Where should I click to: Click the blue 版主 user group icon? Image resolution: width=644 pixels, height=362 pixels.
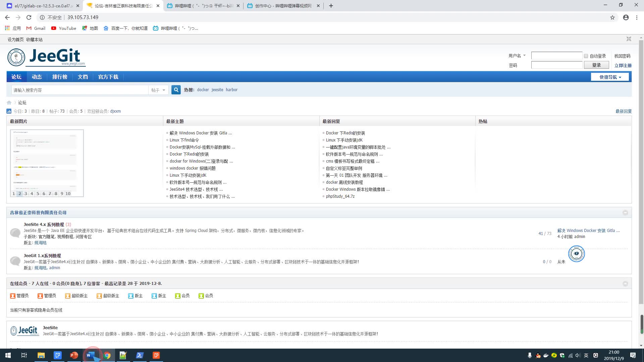pyautogui.click(x=131, y=296)
